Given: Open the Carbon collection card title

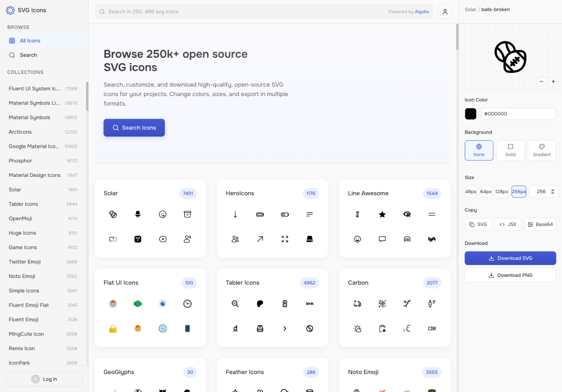Looking at the screenshot, I should tap(358, 282).
